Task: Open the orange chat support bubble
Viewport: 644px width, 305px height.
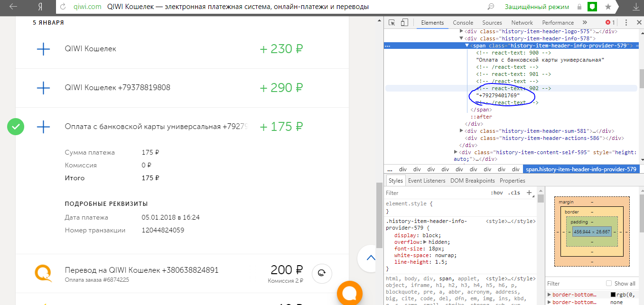Action: [350, 294]
